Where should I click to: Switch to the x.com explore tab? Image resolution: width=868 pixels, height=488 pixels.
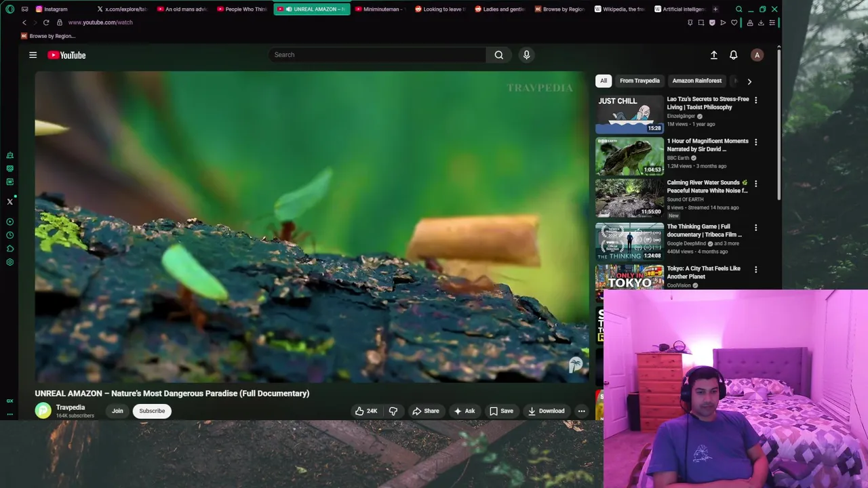coord(122,9)
